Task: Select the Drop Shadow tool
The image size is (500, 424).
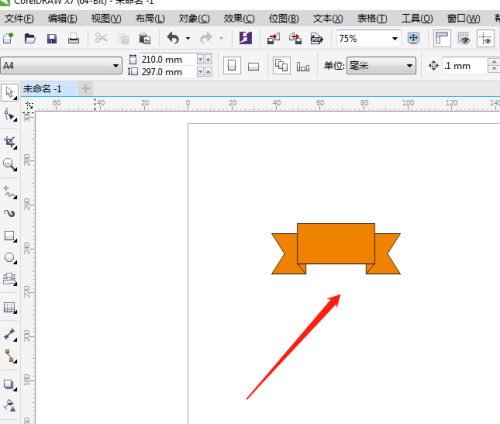Action: [x=10, y=385]
